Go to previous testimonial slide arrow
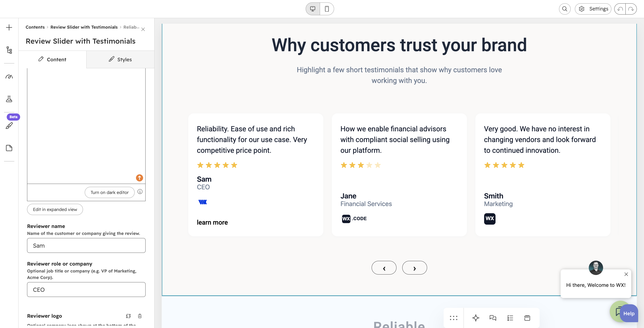The width and height of the screenshot is (644, 328). point(384,268)
